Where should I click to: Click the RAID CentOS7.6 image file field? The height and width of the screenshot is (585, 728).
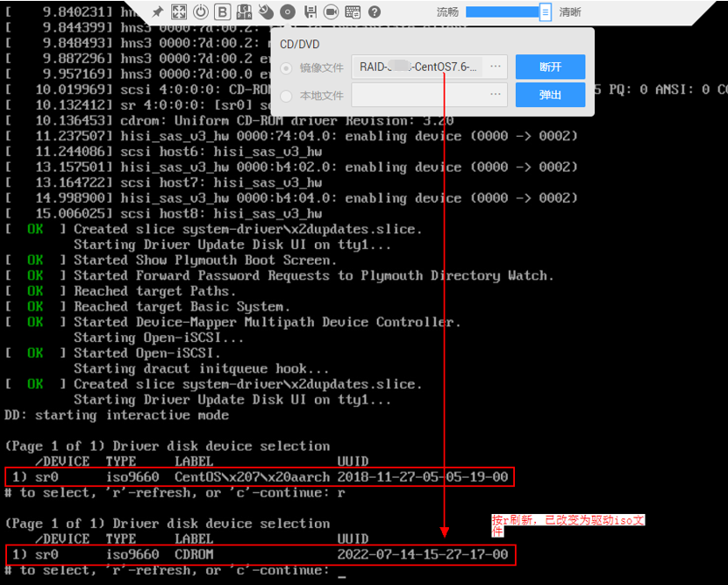pyautogui.click(x=418, y=67)
